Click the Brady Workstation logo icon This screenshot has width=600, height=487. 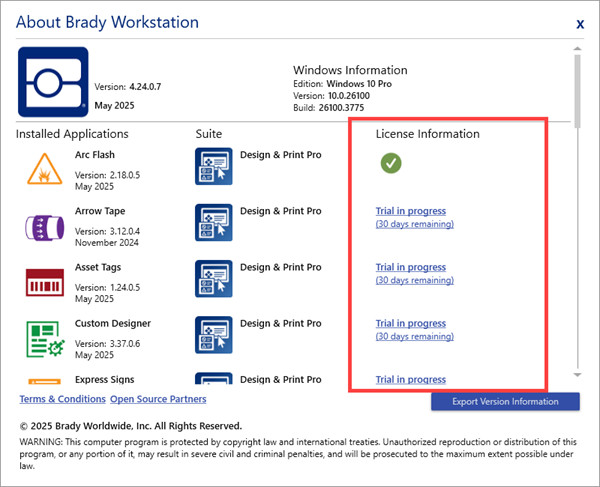click(x=53, y=82)
